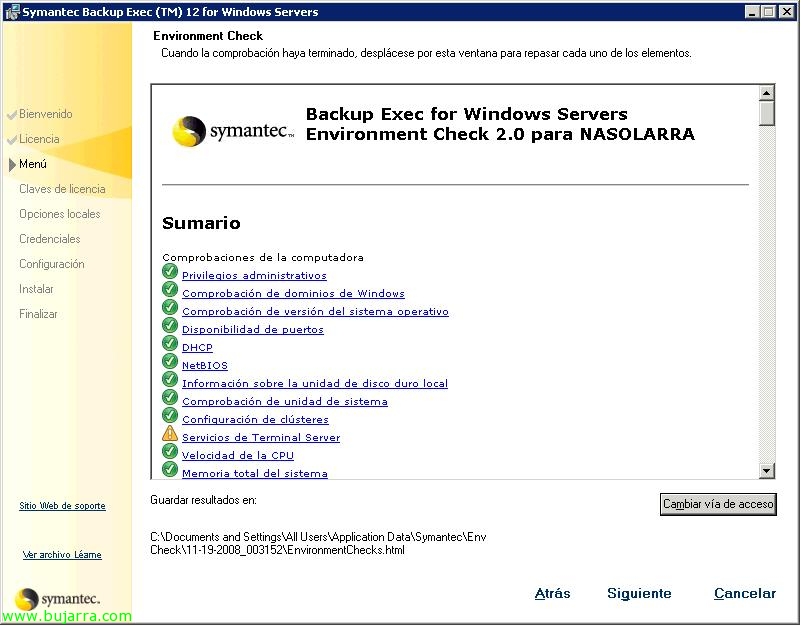Maximize the Backup Exec installer window
This screenshot has width=801, height=626.
click(768, 12)
